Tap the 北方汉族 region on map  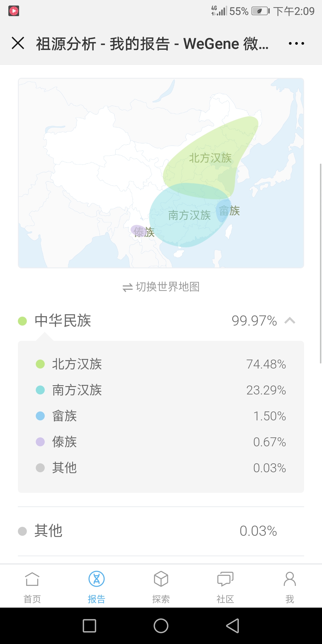coord(210,158)
